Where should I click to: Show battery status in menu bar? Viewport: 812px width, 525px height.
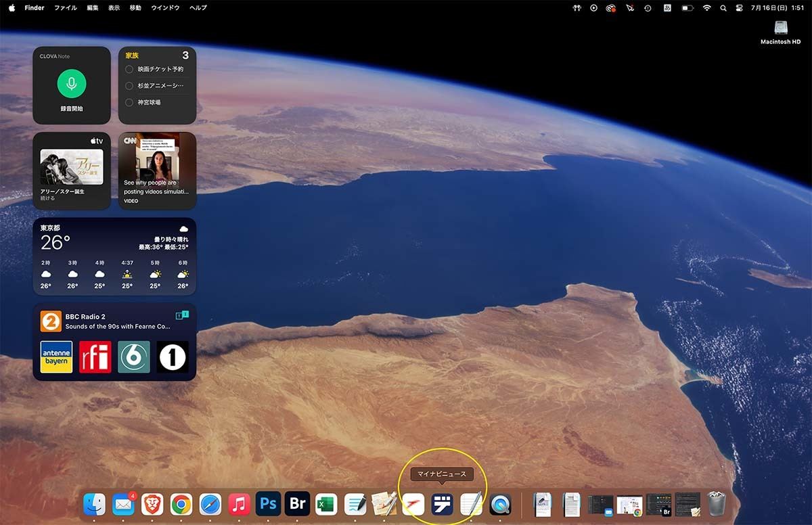(x=687, y=8)
